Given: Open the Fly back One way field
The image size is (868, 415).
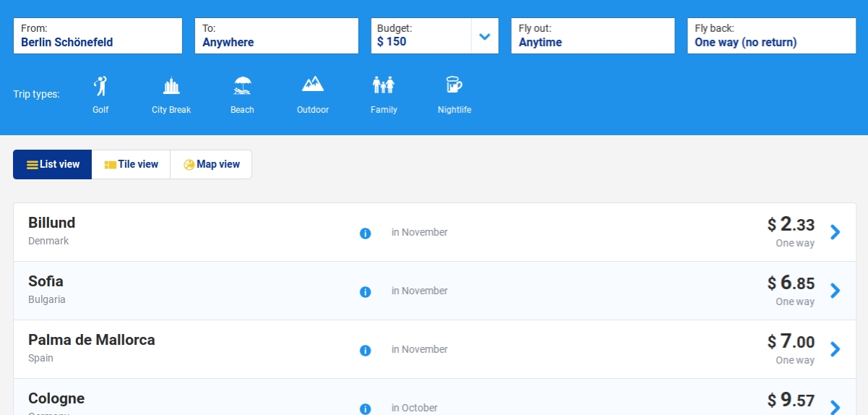Looking at the screenshot, I should click(772, 35).
